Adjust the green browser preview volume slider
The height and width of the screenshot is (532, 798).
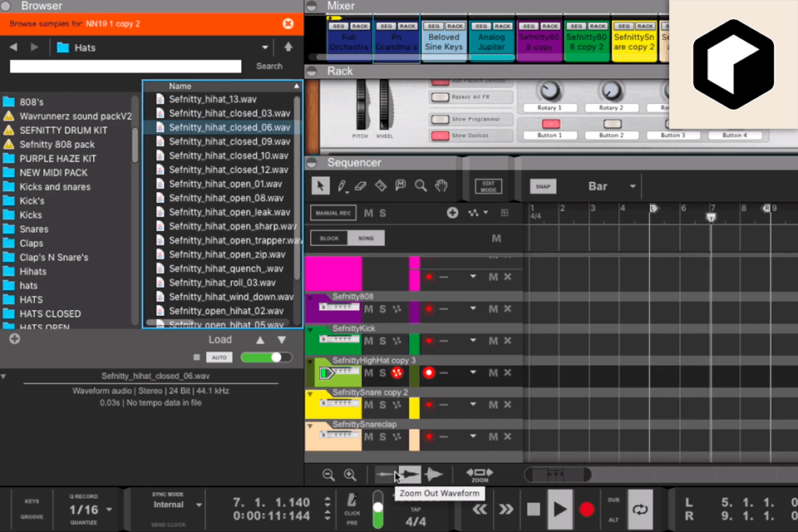(266, 357)
